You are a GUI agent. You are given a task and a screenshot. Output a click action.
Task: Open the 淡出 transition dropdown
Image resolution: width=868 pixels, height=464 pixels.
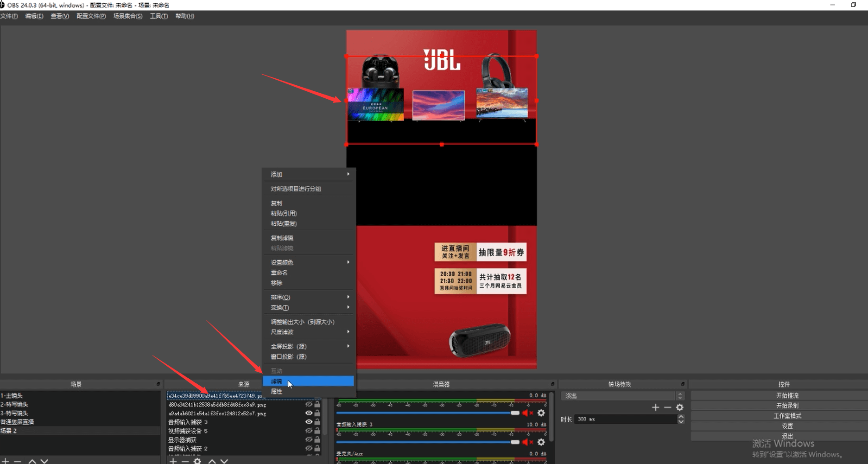point(622,396)
